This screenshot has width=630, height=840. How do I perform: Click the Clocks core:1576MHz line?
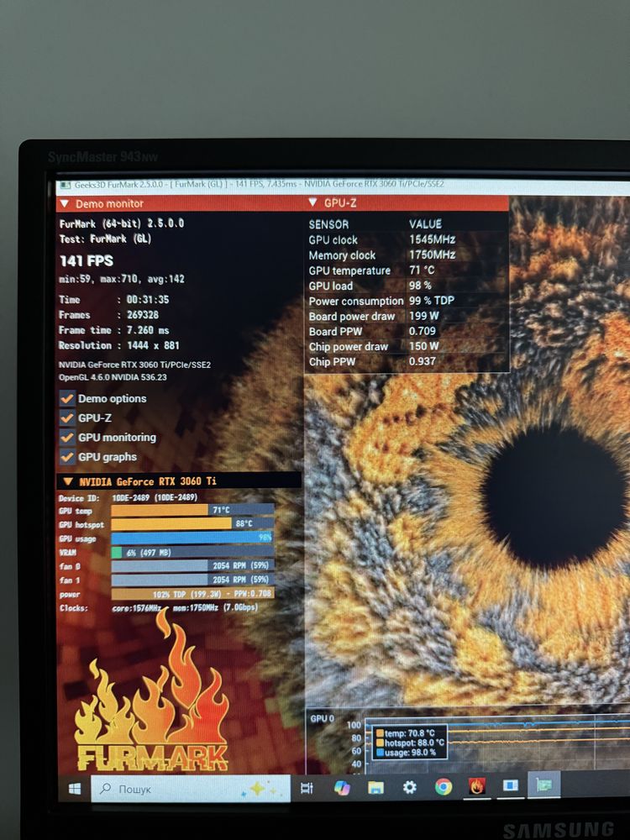tap(159, 608)
